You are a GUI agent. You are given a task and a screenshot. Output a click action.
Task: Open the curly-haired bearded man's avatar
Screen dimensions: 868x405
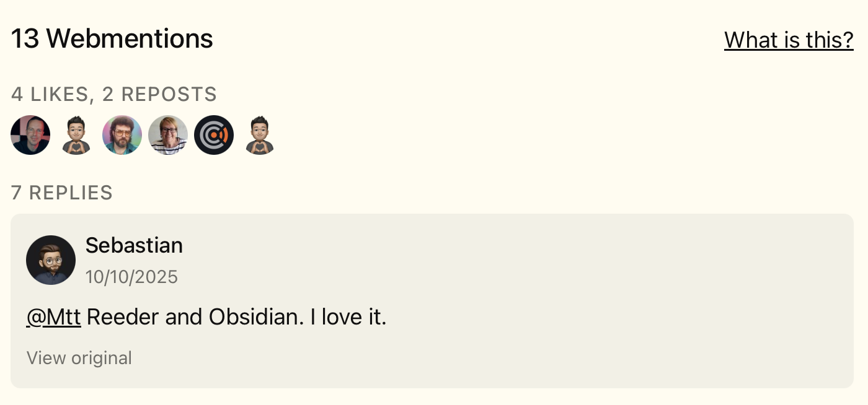tap(122, 135)
